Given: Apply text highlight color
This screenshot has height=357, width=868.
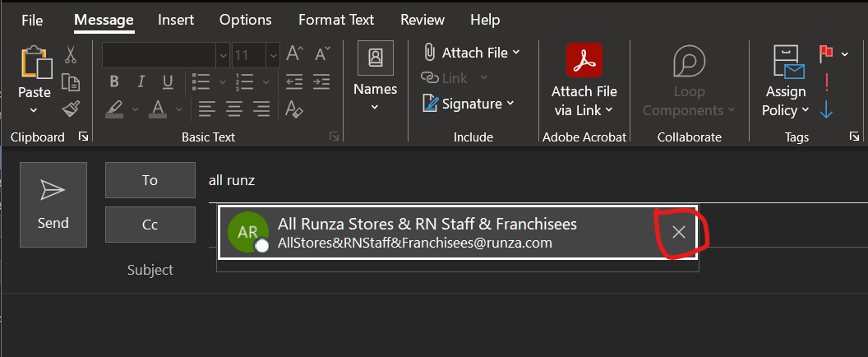Looking at the screenshot, I should pos(114,108).
